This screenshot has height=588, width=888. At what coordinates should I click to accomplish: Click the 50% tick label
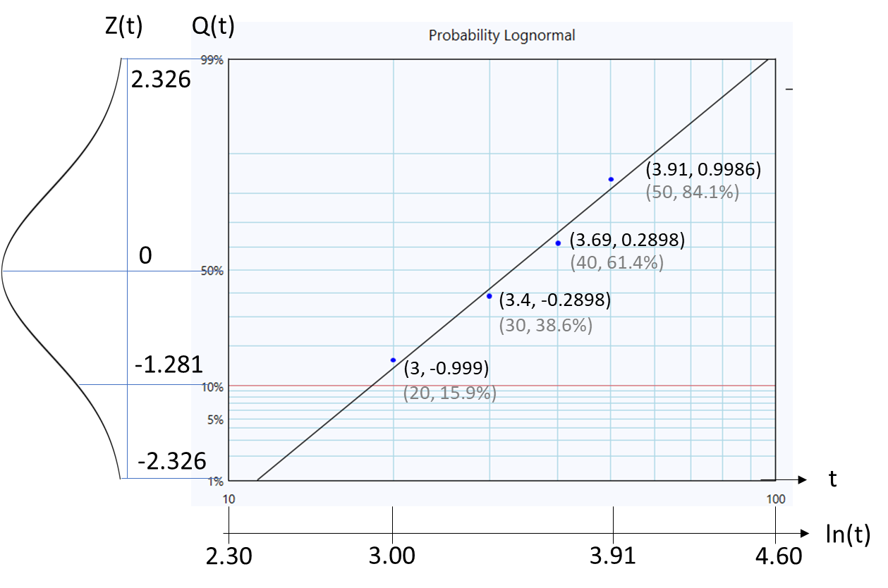pos(212,271)
